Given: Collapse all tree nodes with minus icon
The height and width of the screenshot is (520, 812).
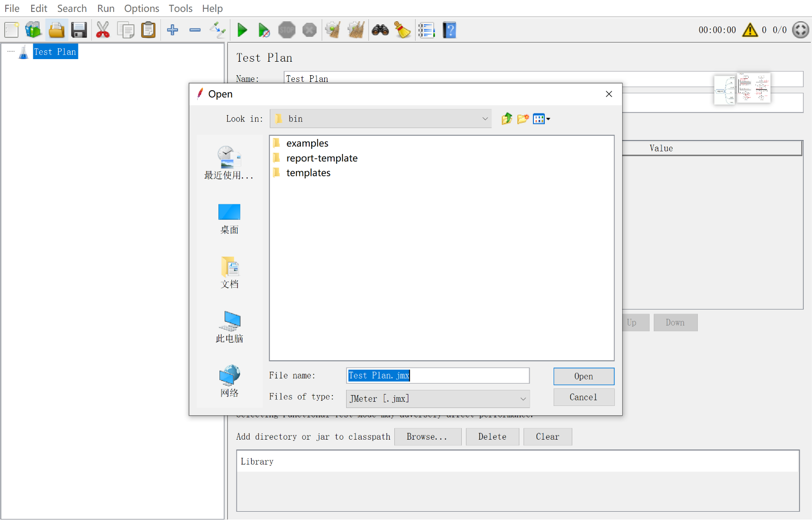Looking at the screenshot, I should pos(195,30).
